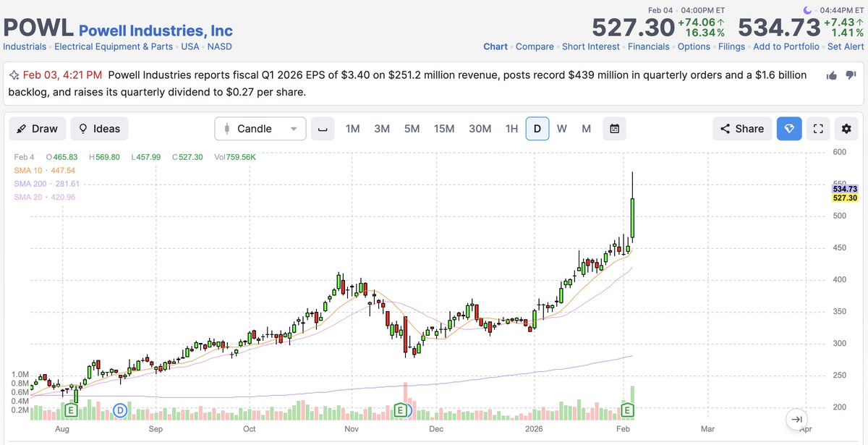Viewport: 868px width, 445px height.
Task: Click the November earnings E marker
Action: 400,411
